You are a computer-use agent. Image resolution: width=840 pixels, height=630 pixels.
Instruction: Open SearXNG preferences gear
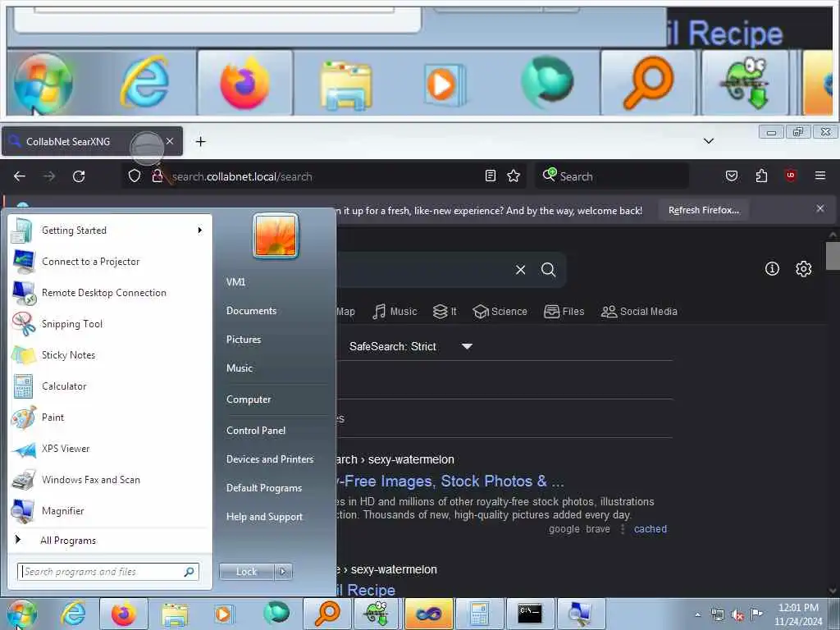tap(804, 269)
